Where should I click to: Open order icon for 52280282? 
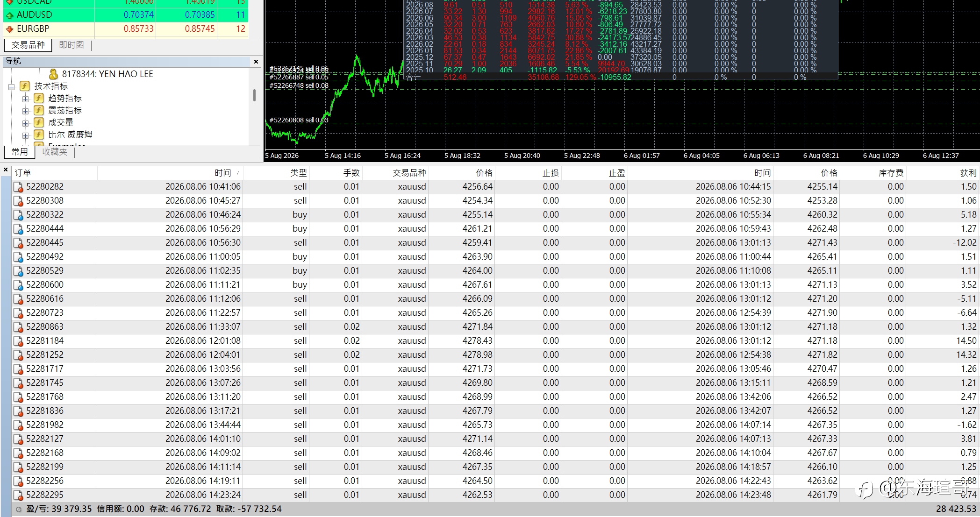pyautogui.click(x=18, y=187)
